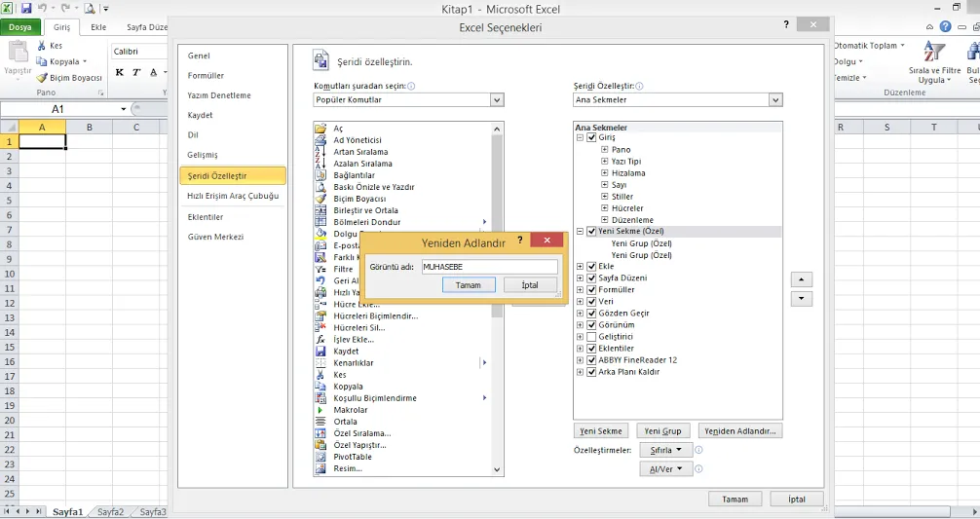
Task: Open the Sıfırla dropdown button
Action: pyautogui.click(x=666, y=451)
